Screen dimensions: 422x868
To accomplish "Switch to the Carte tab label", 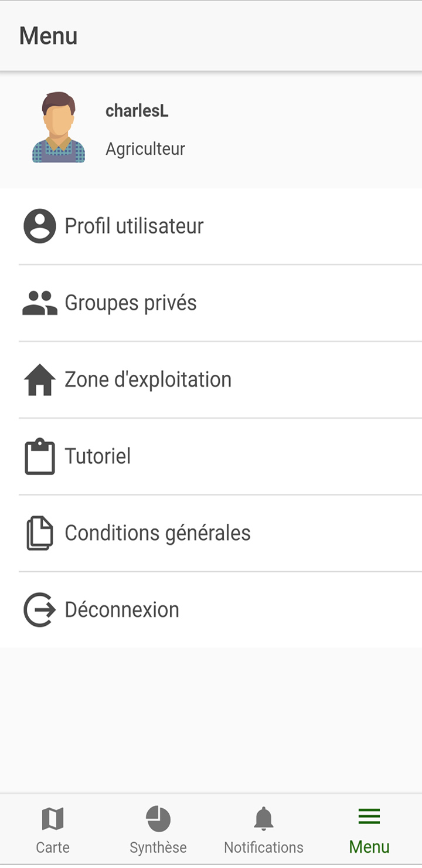I will [x=53, y=847].
